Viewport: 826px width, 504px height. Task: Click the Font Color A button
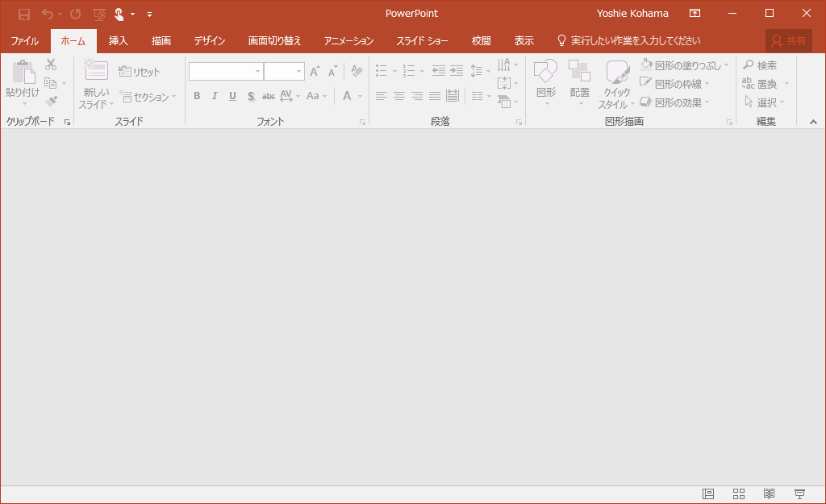pyautogui.click(x=347, y=96)
